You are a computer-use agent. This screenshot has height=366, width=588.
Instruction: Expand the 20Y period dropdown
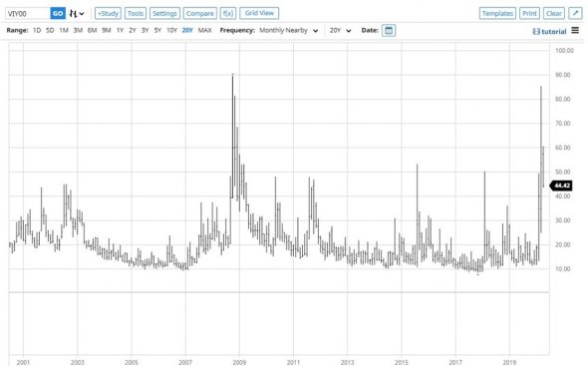(x=341, y=30)
